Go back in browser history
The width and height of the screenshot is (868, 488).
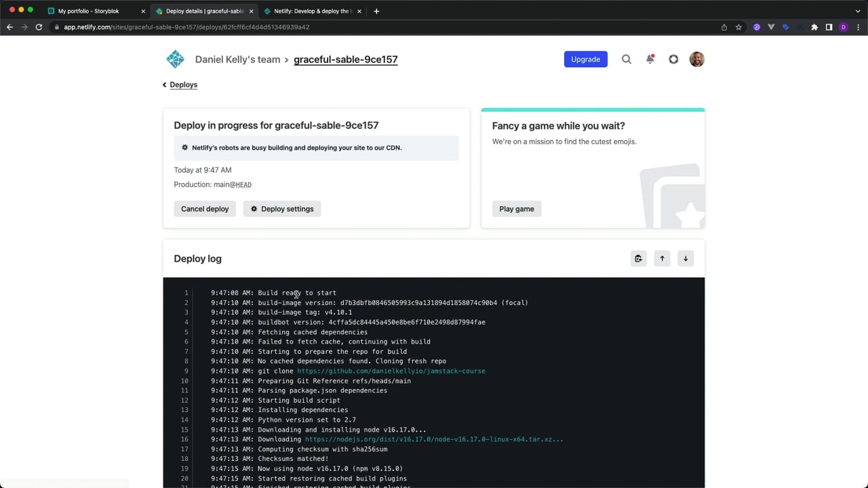pos(9,27)
